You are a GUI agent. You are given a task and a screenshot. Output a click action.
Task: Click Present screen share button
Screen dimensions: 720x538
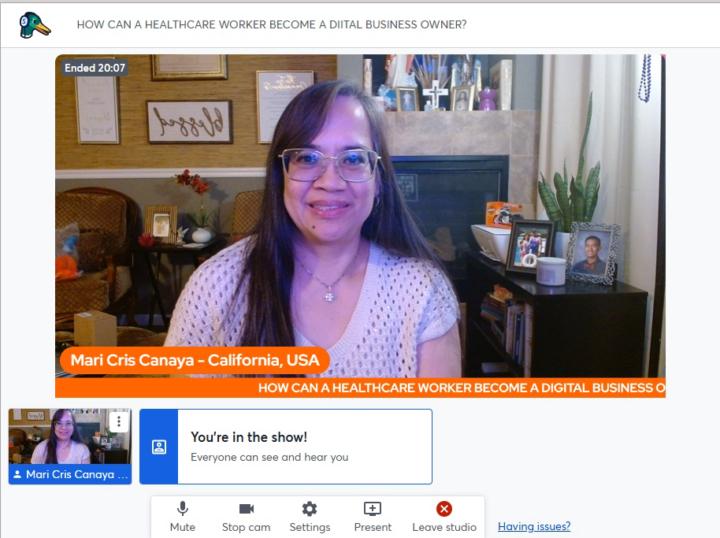(x=372, y=517)
